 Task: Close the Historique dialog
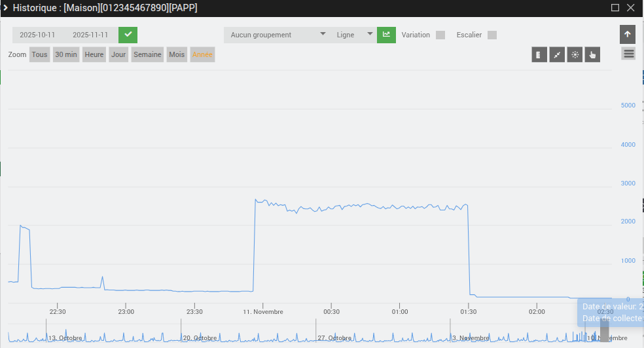pyautogui.click(x=631, y=8)
